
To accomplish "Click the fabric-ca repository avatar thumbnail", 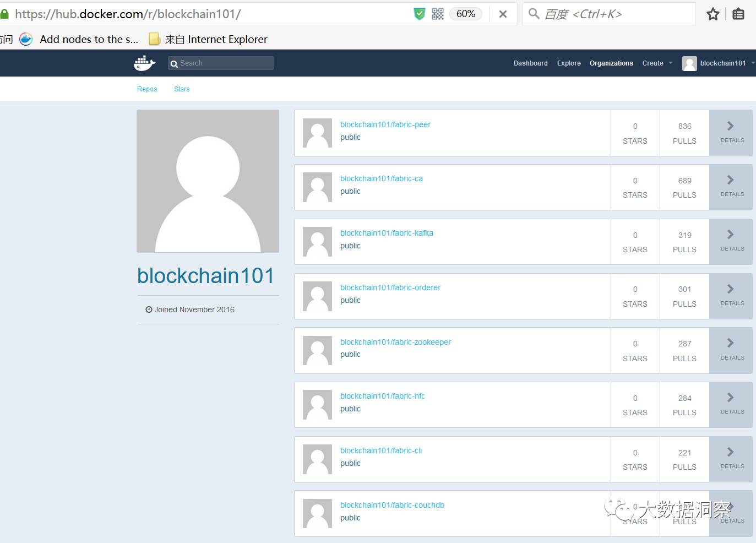I will click(x=318, y=187).
